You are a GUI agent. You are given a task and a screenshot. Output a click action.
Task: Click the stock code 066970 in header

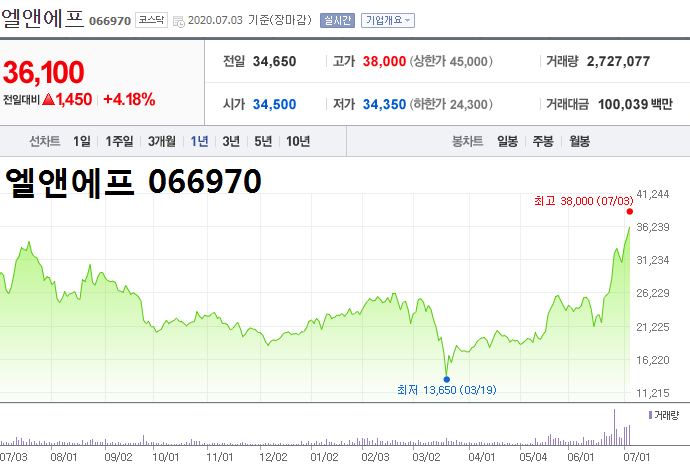click(x=110, y=21)
